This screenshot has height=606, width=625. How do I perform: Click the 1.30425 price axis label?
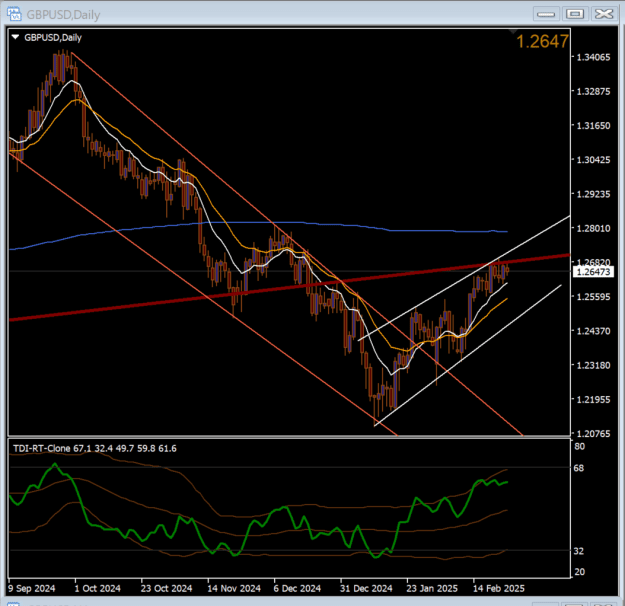(594, 160)
